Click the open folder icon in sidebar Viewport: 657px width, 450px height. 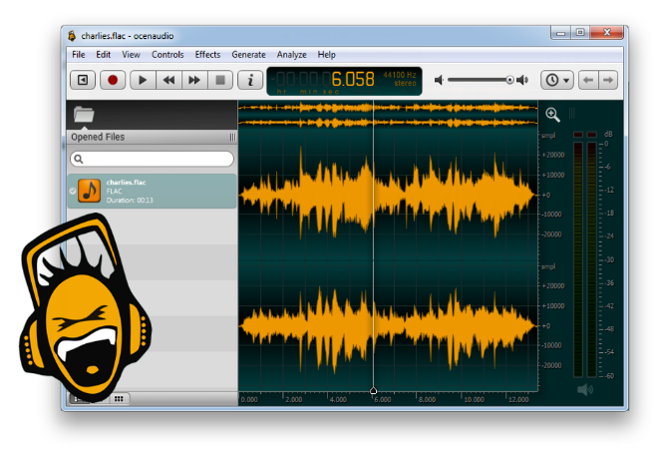pos(84,114)
